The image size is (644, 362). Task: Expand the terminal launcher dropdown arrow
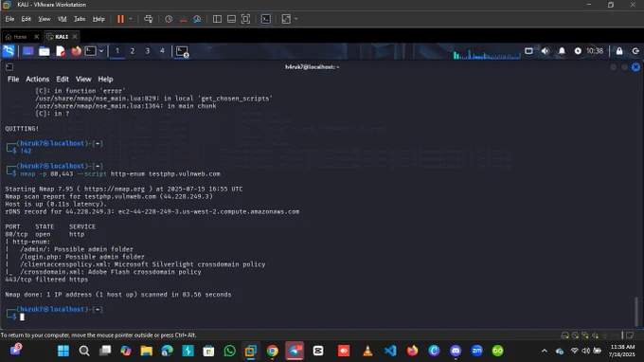coord(101,51)
